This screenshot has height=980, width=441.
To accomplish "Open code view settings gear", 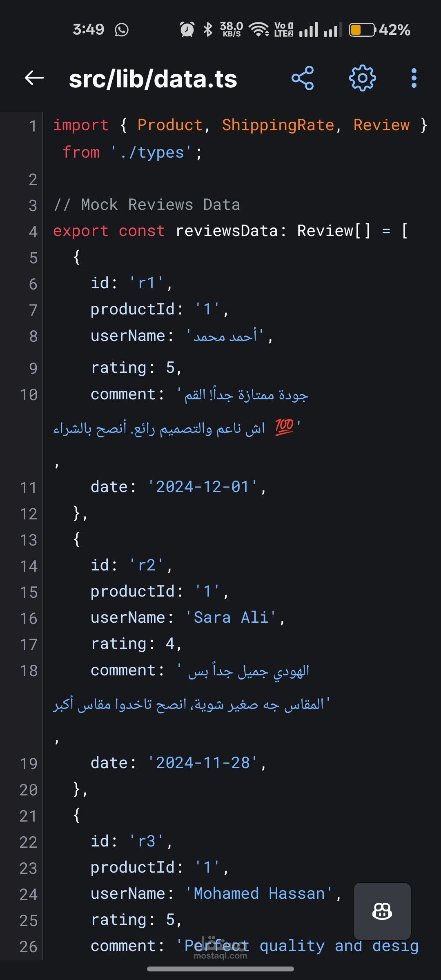I will [x=362, y=78].
